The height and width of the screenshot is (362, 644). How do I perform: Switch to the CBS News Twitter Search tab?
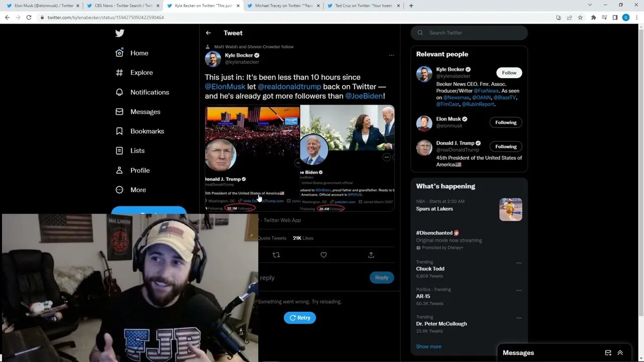pos(123,6)
